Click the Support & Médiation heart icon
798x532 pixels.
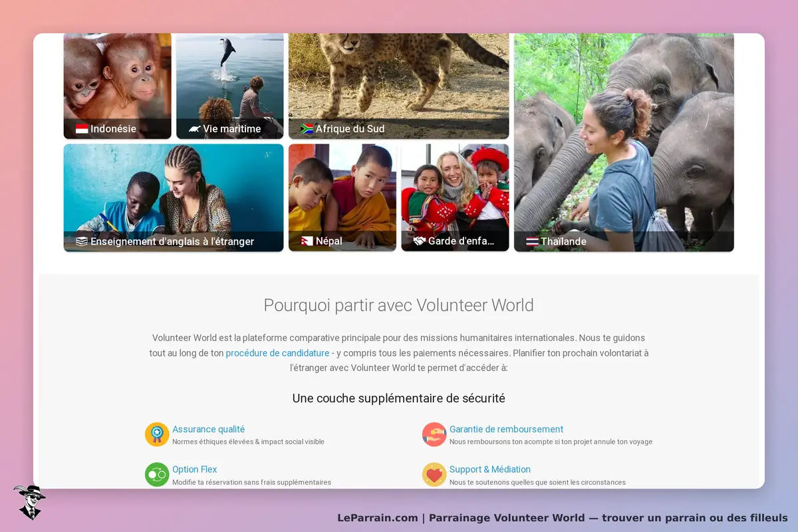click(x=434, y=475)
